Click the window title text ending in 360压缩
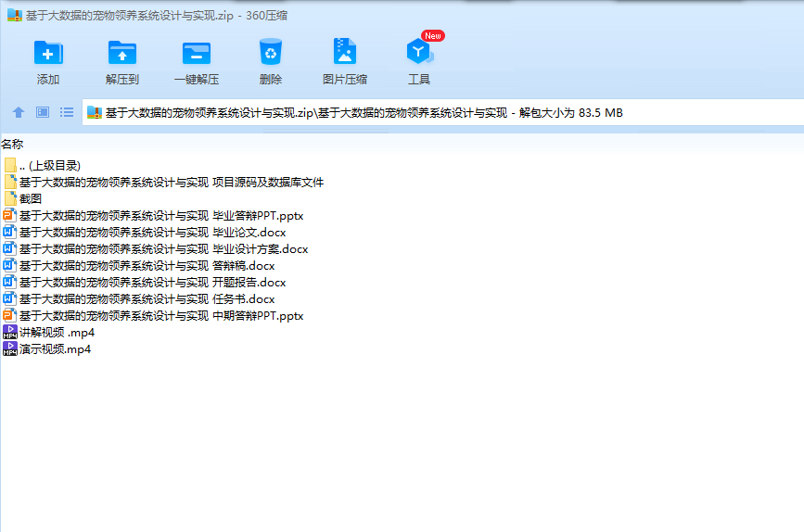Image resolution: width=804 pixels, height=532 pixels. tap(157, 16)
